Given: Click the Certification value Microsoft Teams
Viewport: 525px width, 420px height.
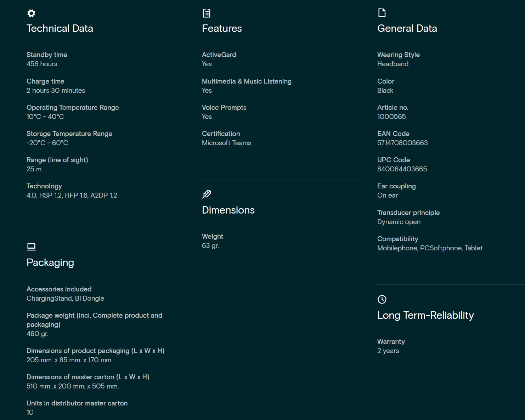Looking at the screenshot, I should click(x=226, y=143).
